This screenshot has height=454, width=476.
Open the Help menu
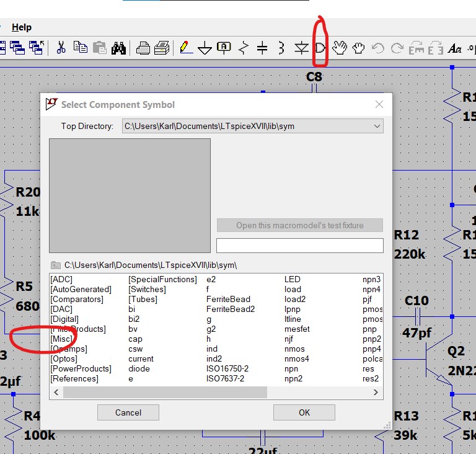(22, 27)
